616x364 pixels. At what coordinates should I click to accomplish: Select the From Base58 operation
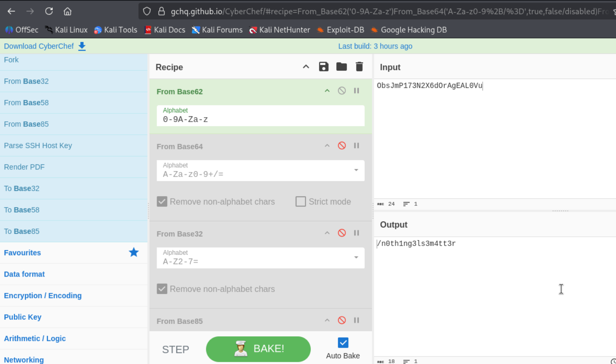[74, 103]
